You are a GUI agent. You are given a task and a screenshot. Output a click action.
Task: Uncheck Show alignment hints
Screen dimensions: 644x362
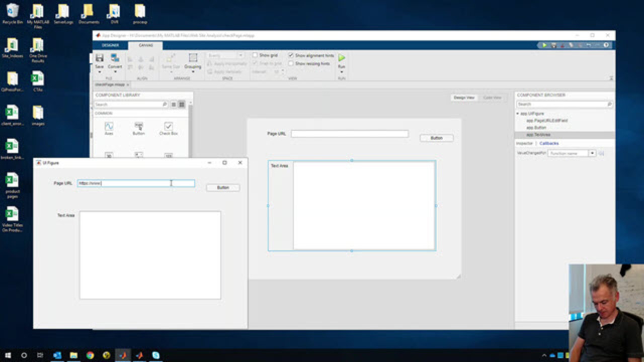291,55
